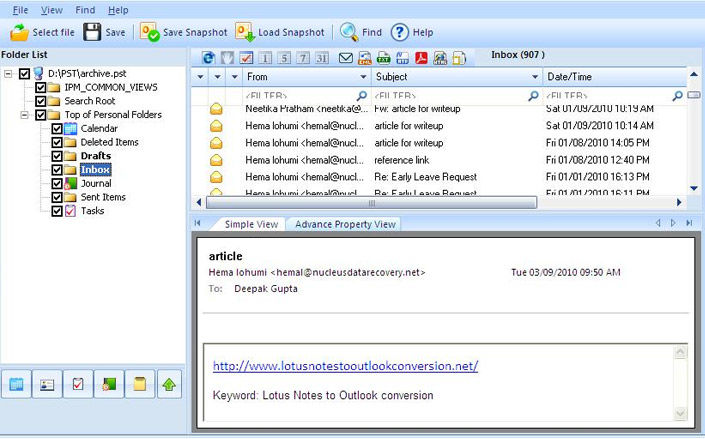Viewport: 705px width, 439px height.
Task: Open the View menu
Action: 52,10
